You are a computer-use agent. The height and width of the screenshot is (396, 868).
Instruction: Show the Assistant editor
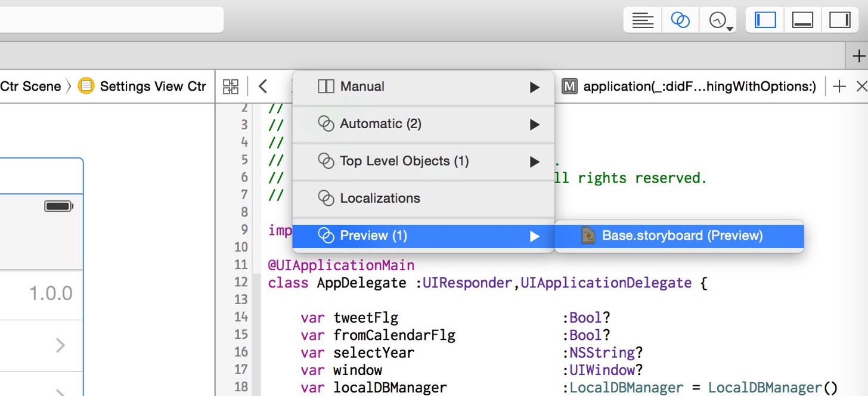click(680, 20)
